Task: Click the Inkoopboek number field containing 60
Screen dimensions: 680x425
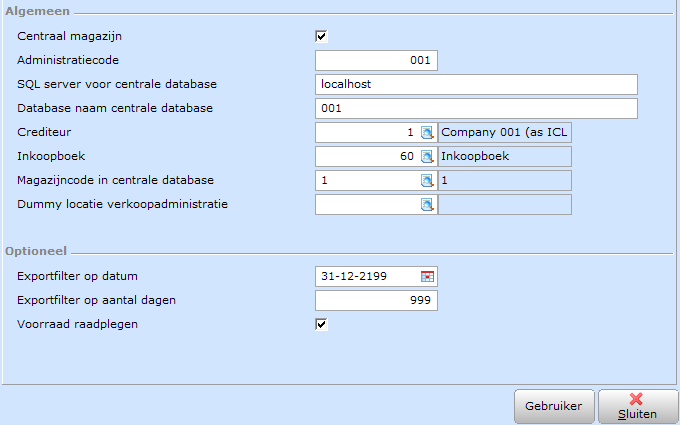Action: tap(368, 156)
